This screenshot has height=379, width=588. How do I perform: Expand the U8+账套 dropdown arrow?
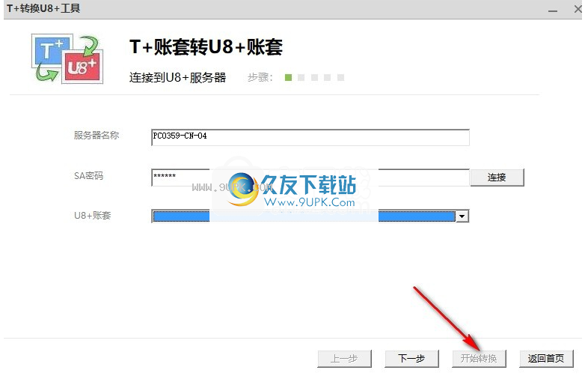coord(462,216)
